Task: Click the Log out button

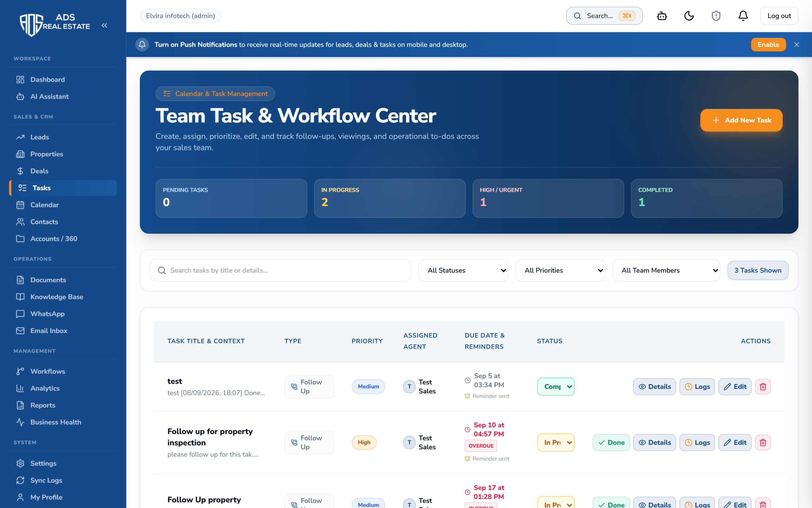Action: click(x=779, y=16)
